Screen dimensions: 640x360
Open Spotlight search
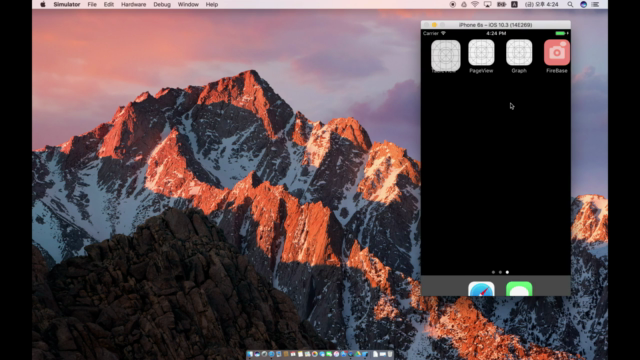pos(570,4)
